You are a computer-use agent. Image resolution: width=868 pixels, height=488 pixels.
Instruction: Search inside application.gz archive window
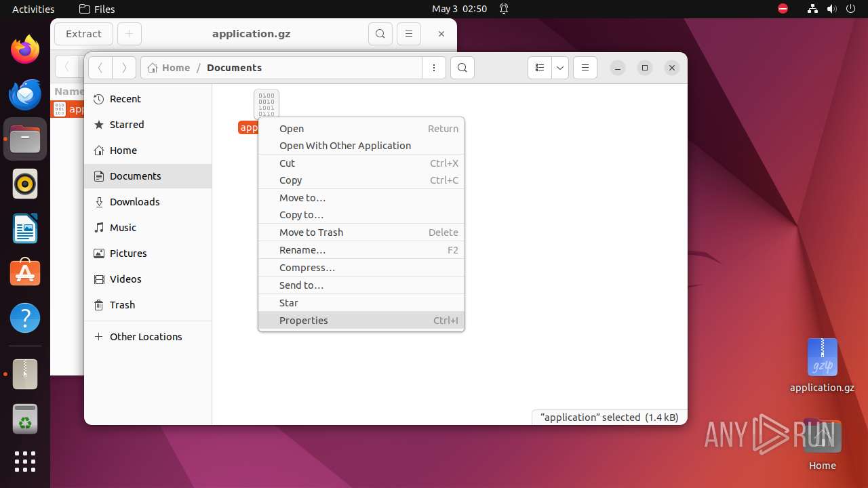click(380, 34)
